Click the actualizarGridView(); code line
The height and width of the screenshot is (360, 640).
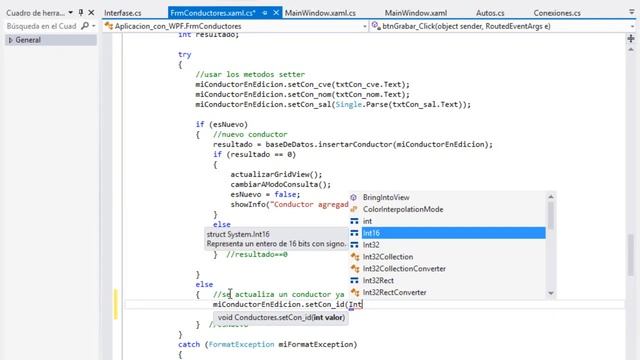[276, 174]
